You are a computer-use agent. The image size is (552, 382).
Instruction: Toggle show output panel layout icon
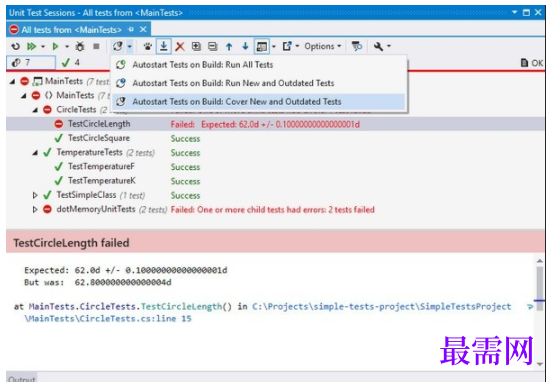[x=262, y=46]
